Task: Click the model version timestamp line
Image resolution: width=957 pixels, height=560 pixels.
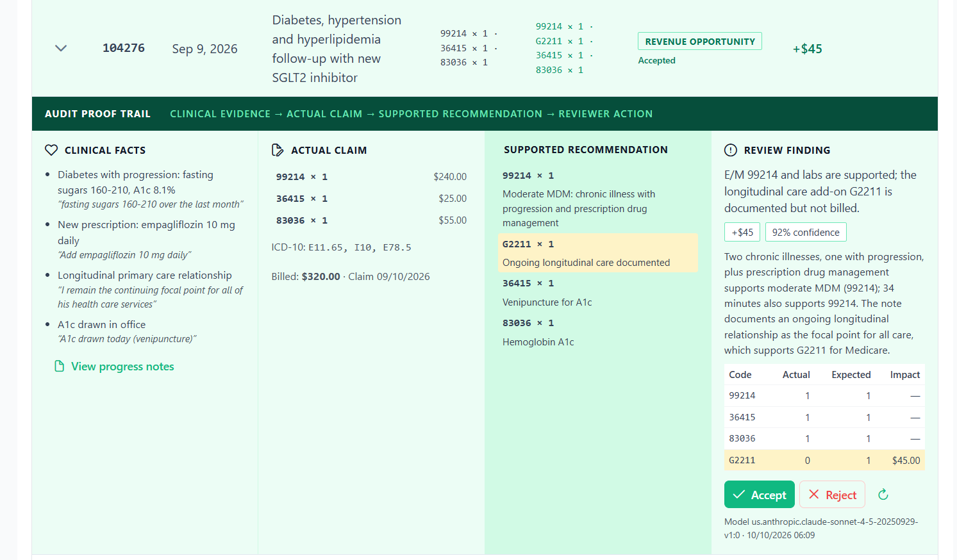Action: (x=821, y=529)
